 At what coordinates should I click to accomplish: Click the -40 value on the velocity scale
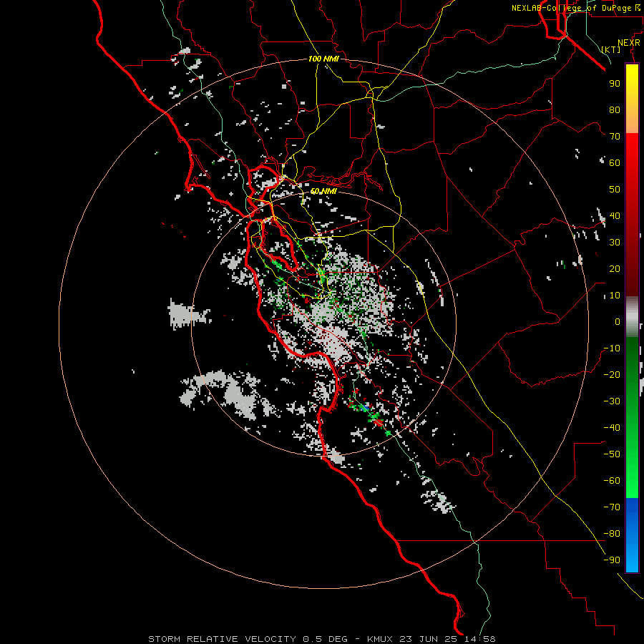pyautogui.click(x=612, y=428)
